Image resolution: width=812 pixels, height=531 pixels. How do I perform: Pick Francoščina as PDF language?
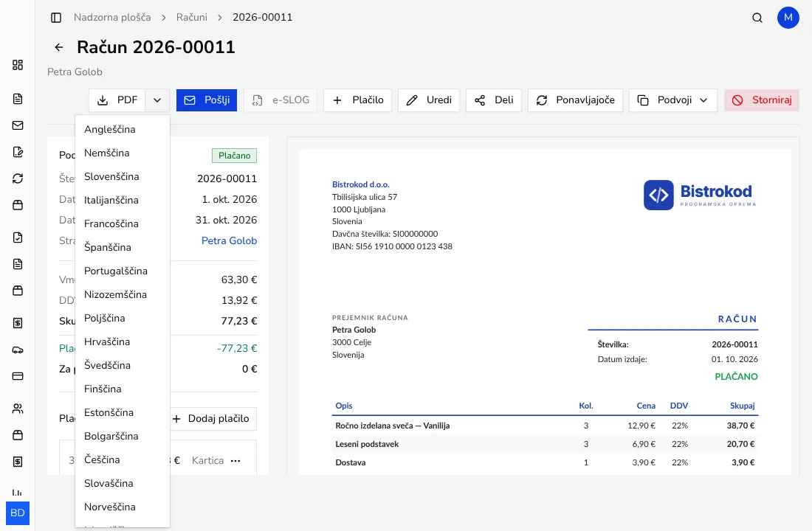tap(123, 224)
